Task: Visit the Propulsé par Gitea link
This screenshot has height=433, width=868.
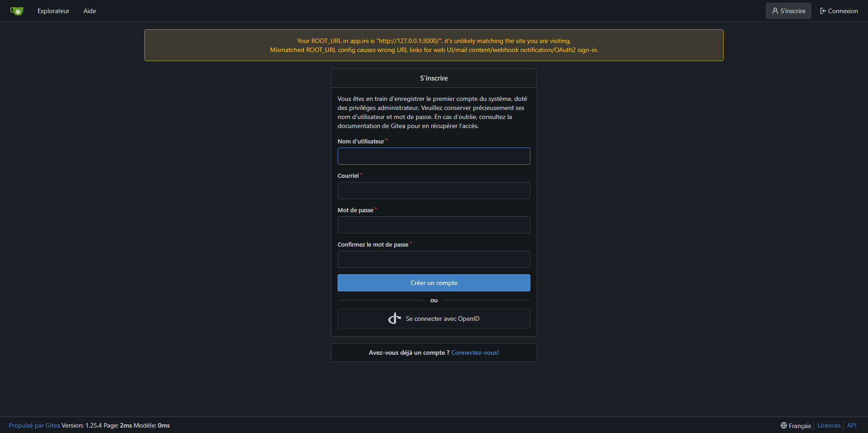Action: click(x=34, y=425)
